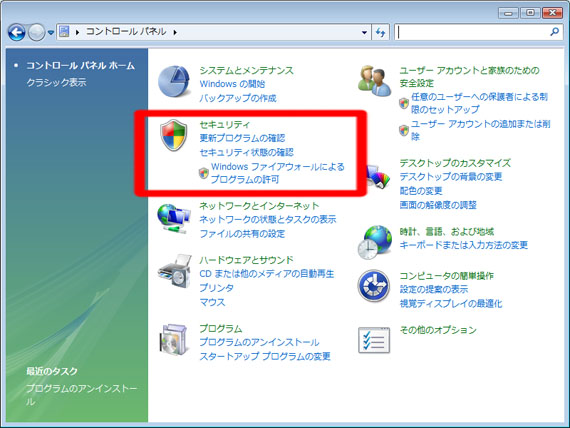Open 画面の解像度の調整 link
The height and width of the screenshot is (428, 570).
438,205
